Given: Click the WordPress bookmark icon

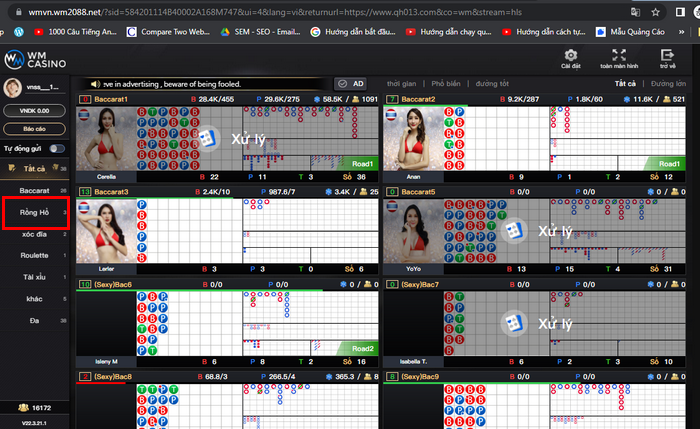Looking at the screenshot, I should (18, 32).
